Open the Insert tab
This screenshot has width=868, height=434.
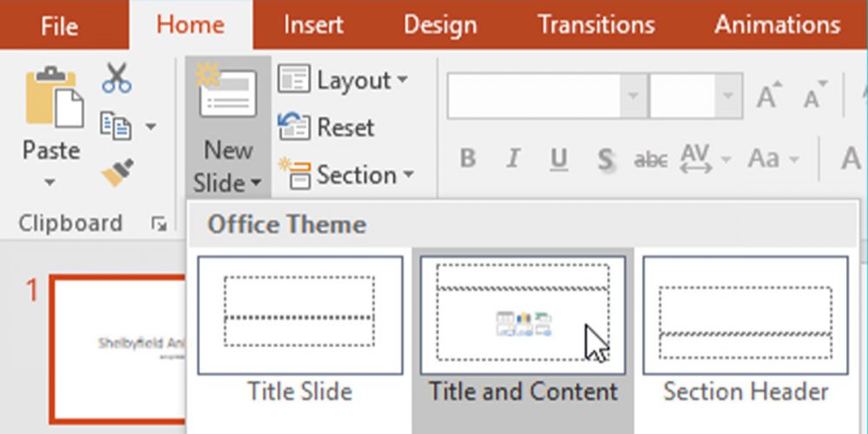[x=312, y=24]
